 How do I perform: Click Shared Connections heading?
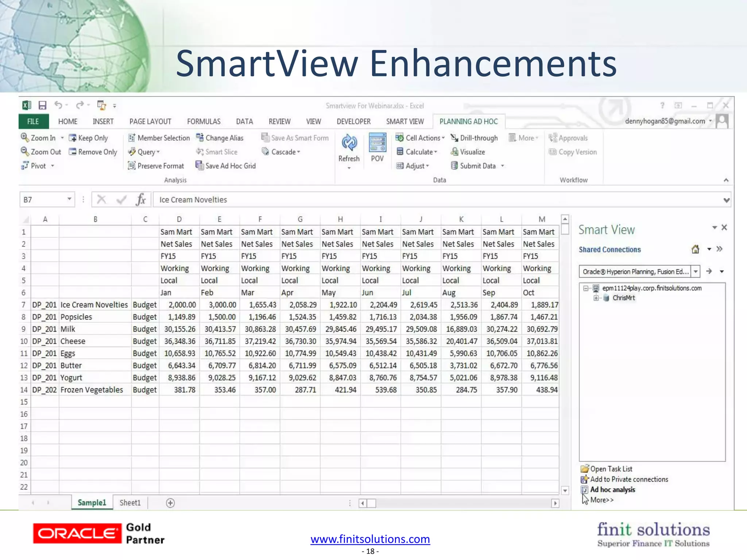click(609, 249)
